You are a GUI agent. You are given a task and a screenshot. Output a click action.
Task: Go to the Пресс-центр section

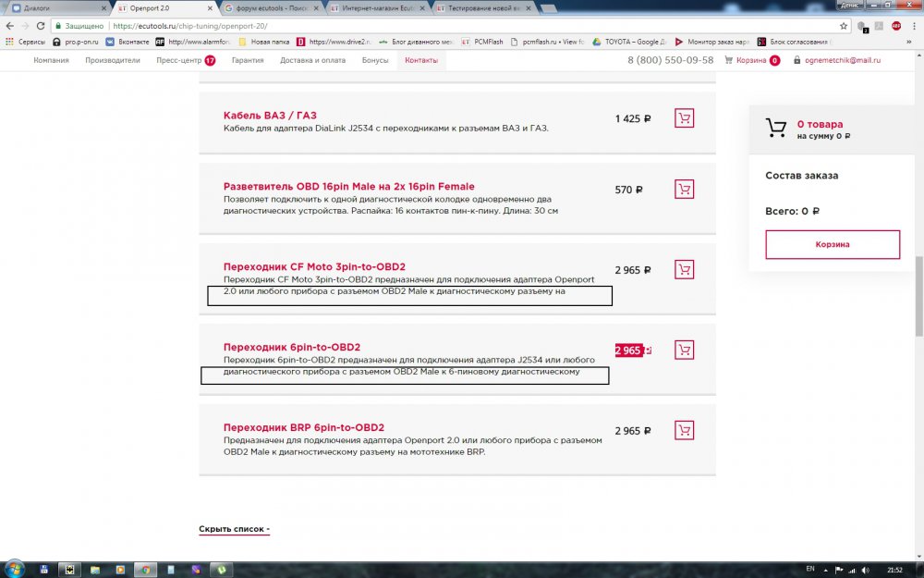tap(178, 60)
